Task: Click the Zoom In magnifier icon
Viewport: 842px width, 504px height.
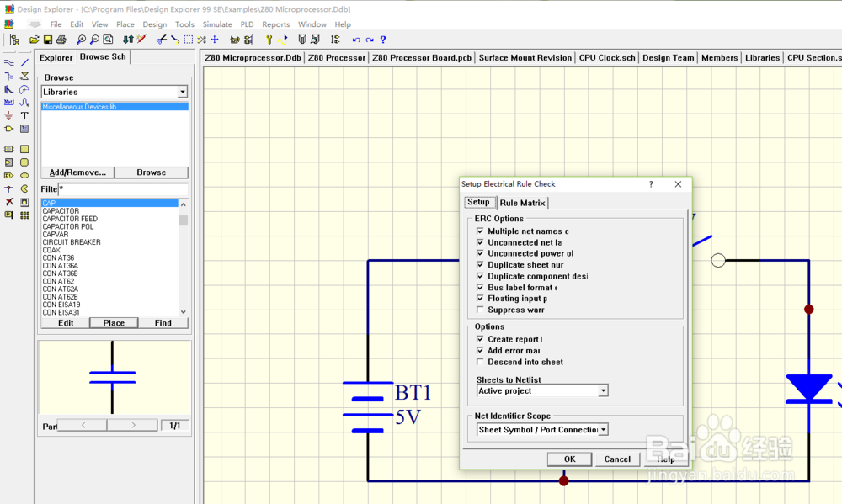Action: click(81, 40)
